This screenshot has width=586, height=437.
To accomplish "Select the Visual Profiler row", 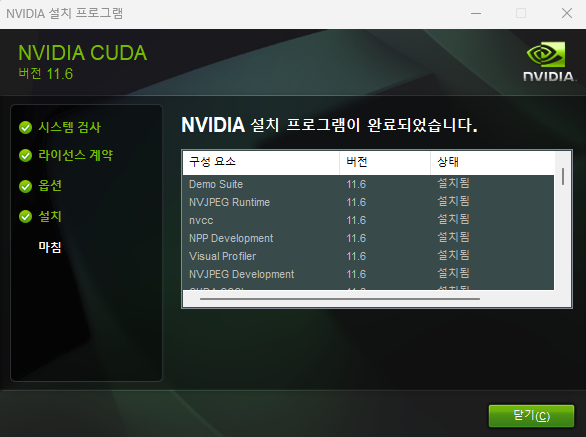I will point(368,256).
